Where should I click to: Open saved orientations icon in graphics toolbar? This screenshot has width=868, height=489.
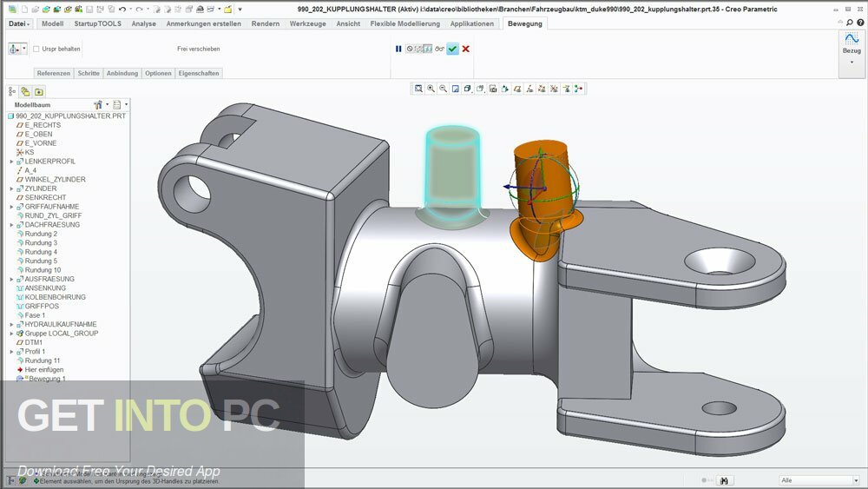click(x=481, y=89)
